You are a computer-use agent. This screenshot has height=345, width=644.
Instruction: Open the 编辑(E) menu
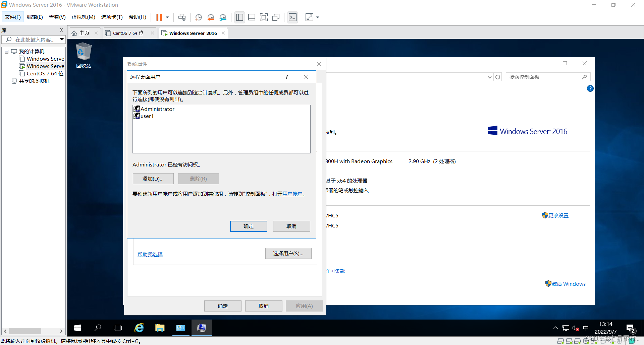(x=35, y=17)
